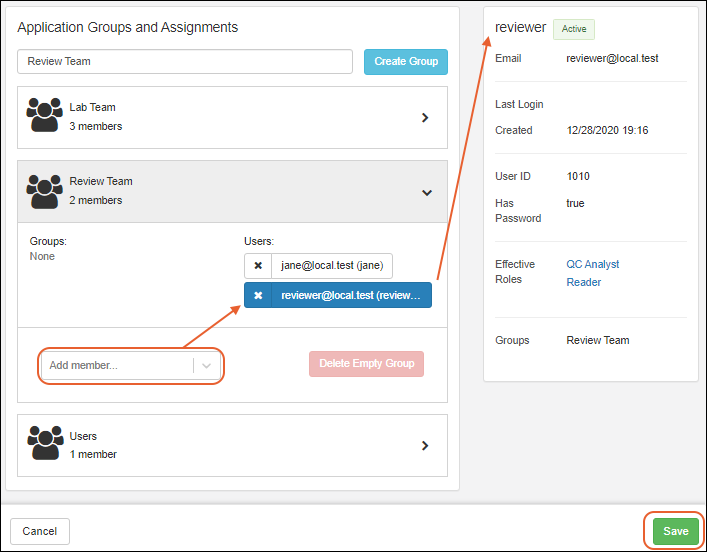
Task: Open the Add member dropdown arrow
Action: (x=207, y=366)
